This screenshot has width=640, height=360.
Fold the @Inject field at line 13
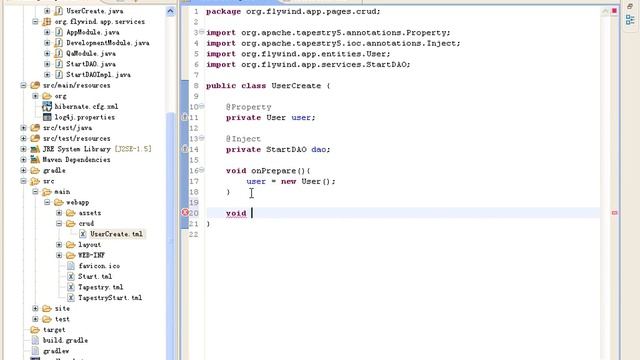coord(202,138)
